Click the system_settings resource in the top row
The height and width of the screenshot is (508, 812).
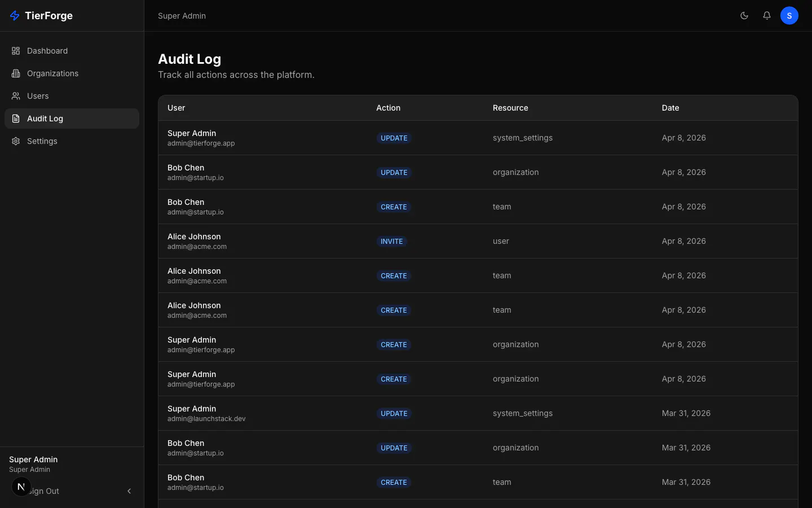pyautogui.click(x=523, y=138)
